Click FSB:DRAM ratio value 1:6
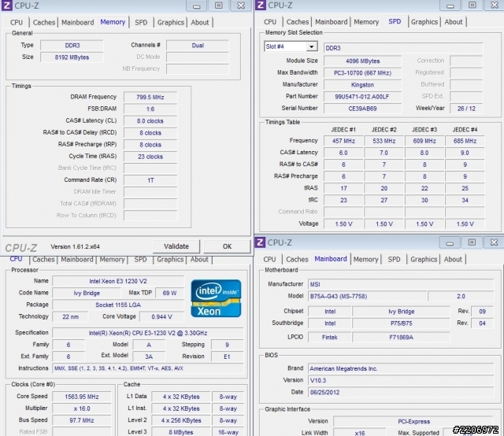This screenshot has height=436, width=504. pos(150,109)
